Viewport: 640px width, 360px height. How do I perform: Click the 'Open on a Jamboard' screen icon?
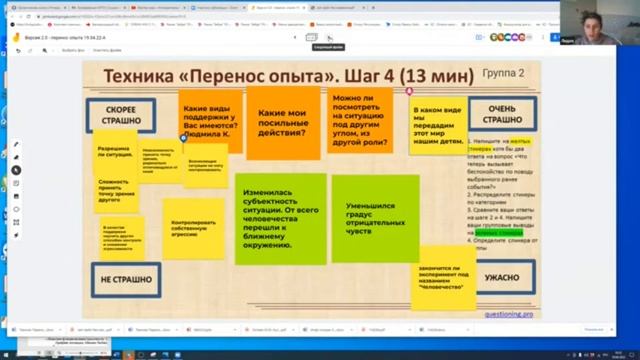tap(479, 38)
